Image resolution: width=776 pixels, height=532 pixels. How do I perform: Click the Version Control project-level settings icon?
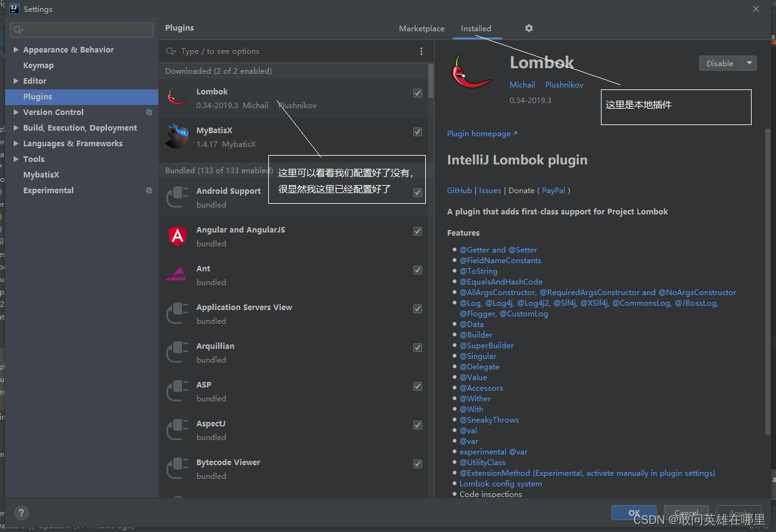pos(149,113)
